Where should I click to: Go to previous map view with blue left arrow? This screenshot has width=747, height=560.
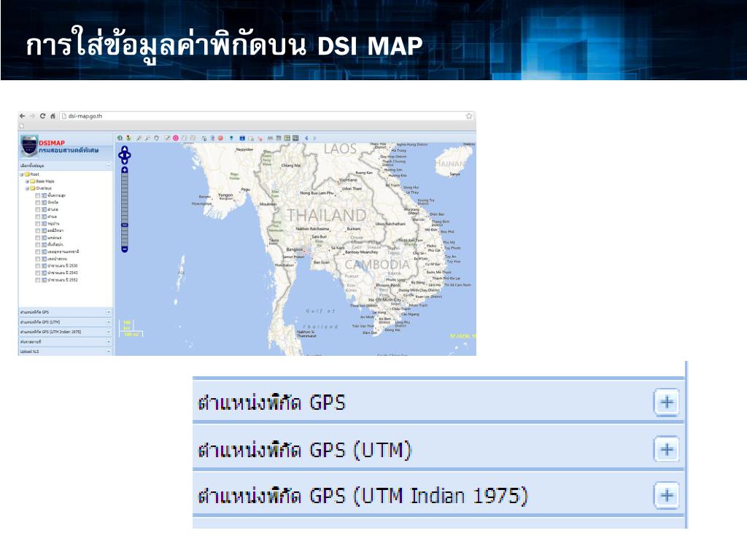pyautogui.click(x=306, y=138)
